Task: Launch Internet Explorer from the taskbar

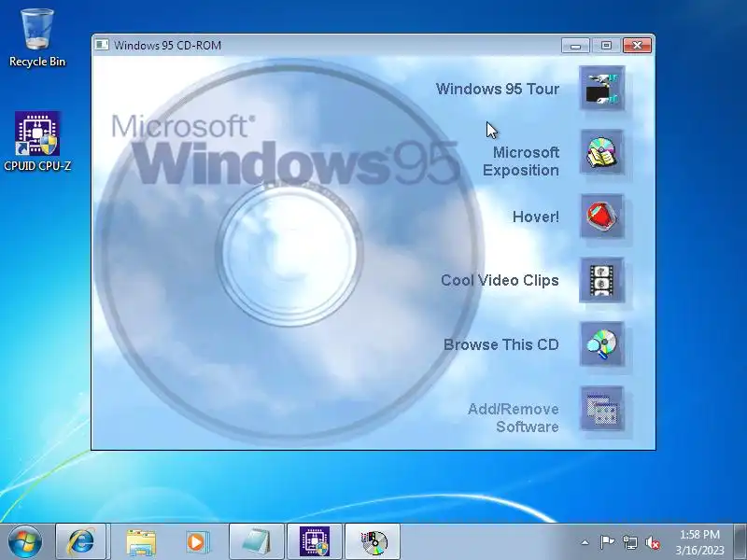Action: (81, 541)
